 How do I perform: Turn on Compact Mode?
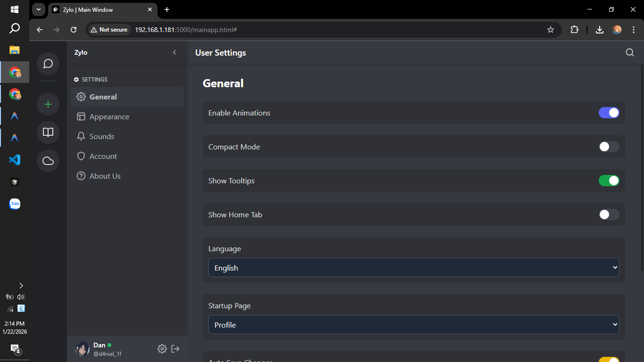point(609,147)
